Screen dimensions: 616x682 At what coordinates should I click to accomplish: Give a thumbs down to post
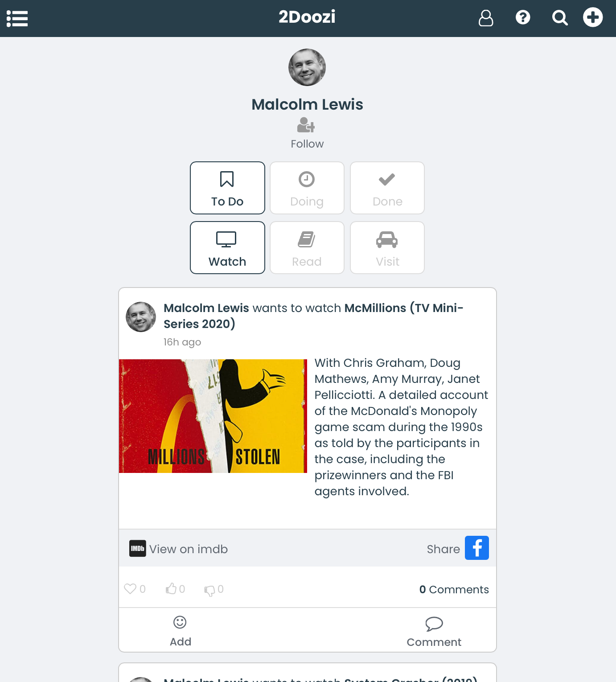coord(209,590)
